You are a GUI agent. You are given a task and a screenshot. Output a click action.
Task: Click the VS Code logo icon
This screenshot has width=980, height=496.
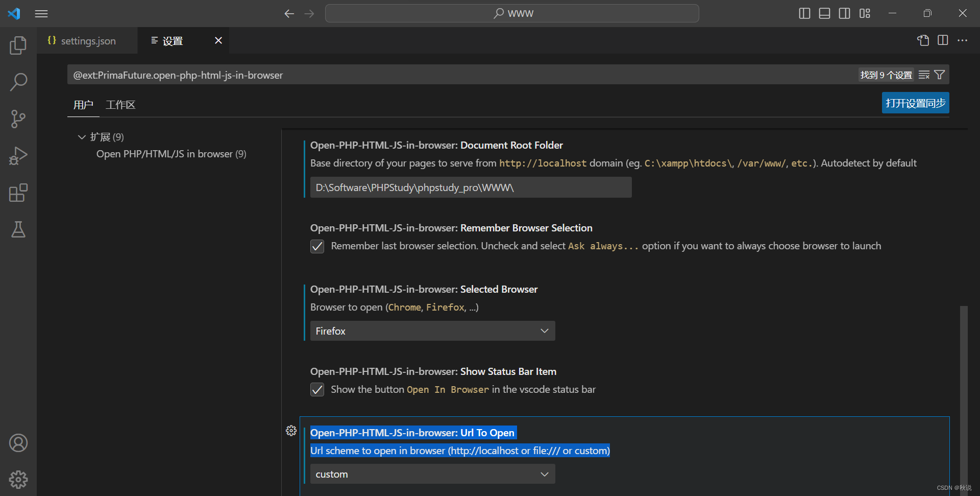point(14,13)
